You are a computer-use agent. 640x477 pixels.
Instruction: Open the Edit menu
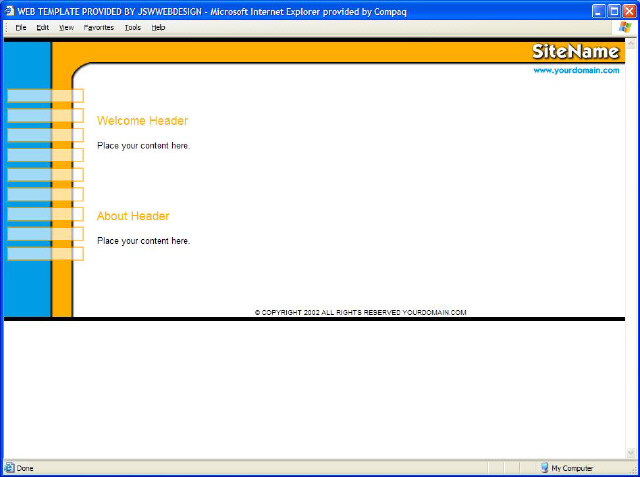coord(42,28)
